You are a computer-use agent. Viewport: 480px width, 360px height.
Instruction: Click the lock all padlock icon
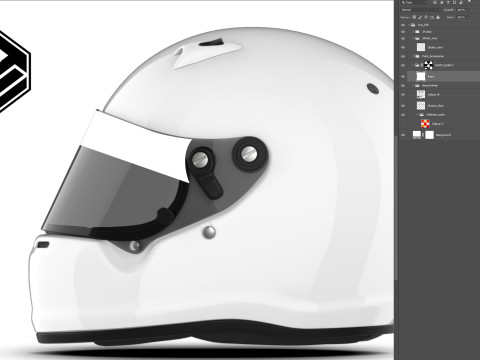click(438, 17)
